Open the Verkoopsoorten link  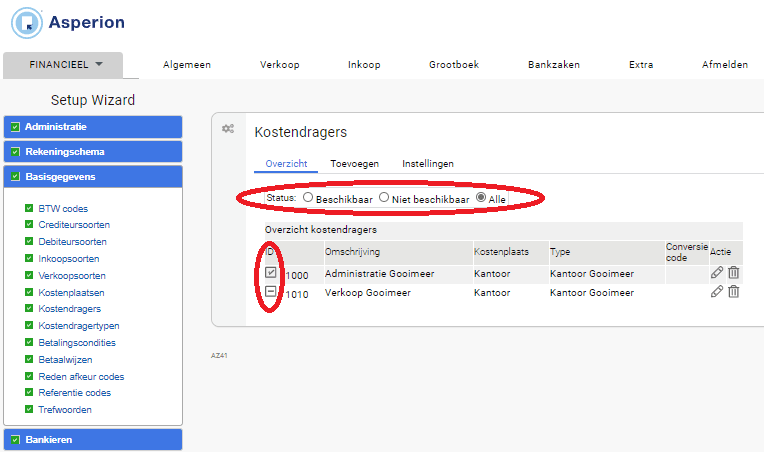click(x=72, y=276)
